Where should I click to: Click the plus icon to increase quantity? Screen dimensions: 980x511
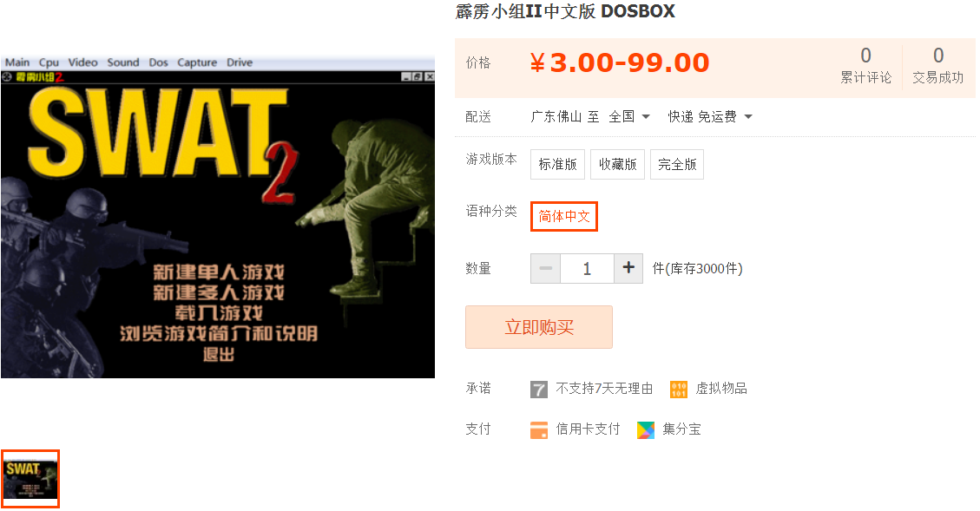point(628,268)
